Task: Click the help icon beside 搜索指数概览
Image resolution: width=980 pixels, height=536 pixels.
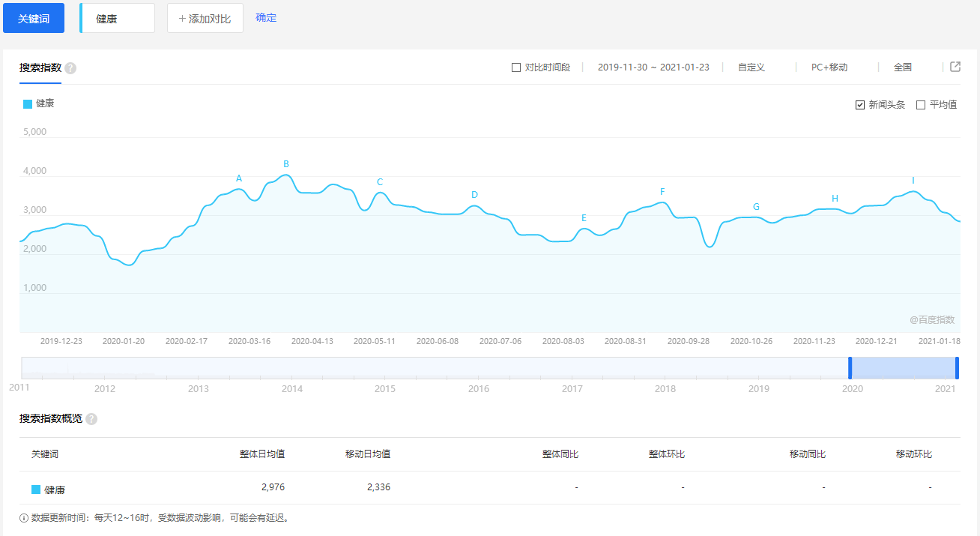Action: [91, 419]
